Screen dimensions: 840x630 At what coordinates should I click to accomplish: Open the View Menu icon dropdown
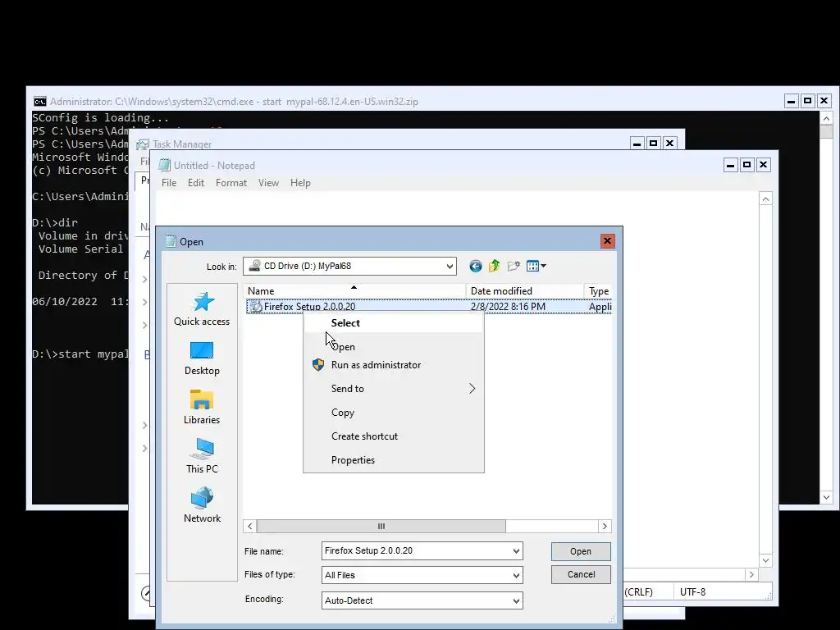coord(536,266)
